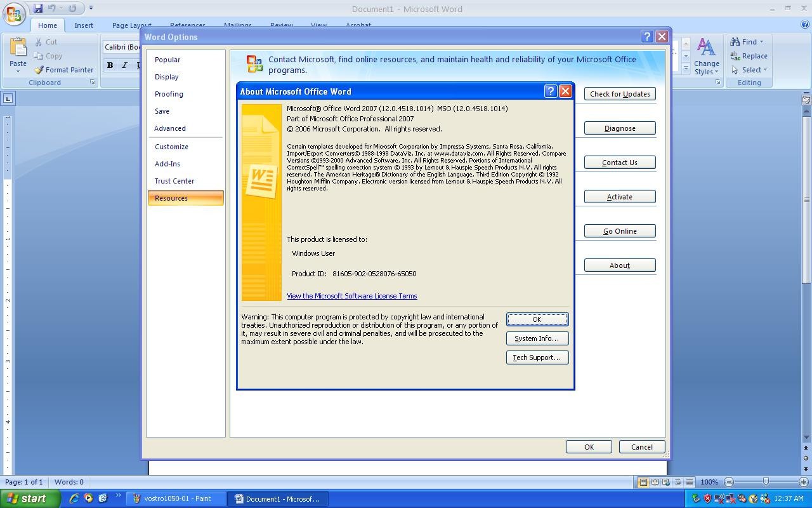This screenshot has width=812, height=508.
Task: Select the Home ribbon tab
Action: pyautogui.click(x=48, y=25)
